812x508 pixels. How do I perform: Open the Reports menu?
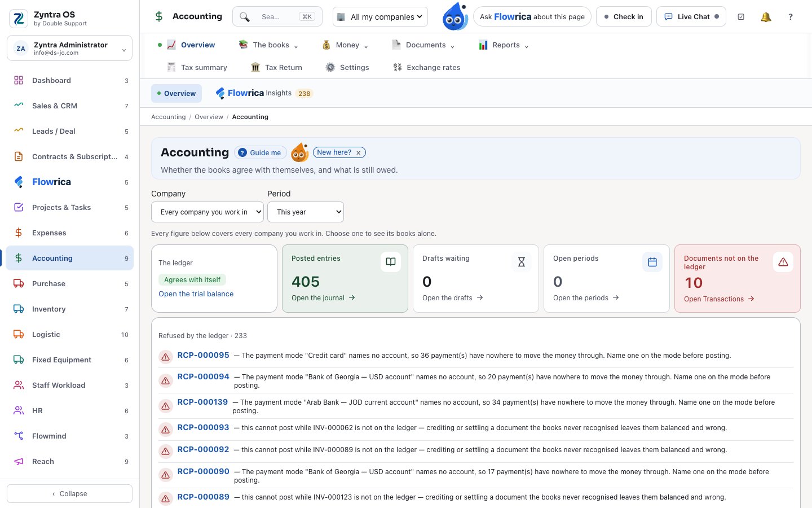click(x=504, y=45)
